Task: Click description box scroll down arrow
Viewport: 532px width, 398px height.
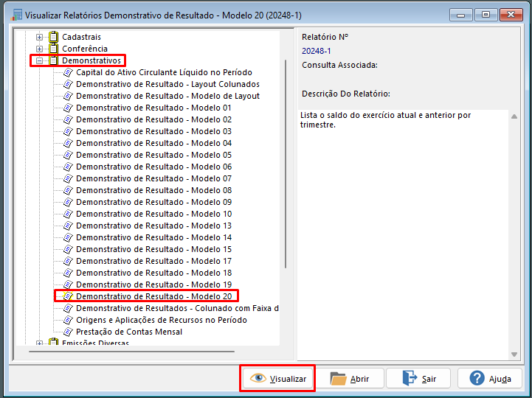Action: [514, 355]
